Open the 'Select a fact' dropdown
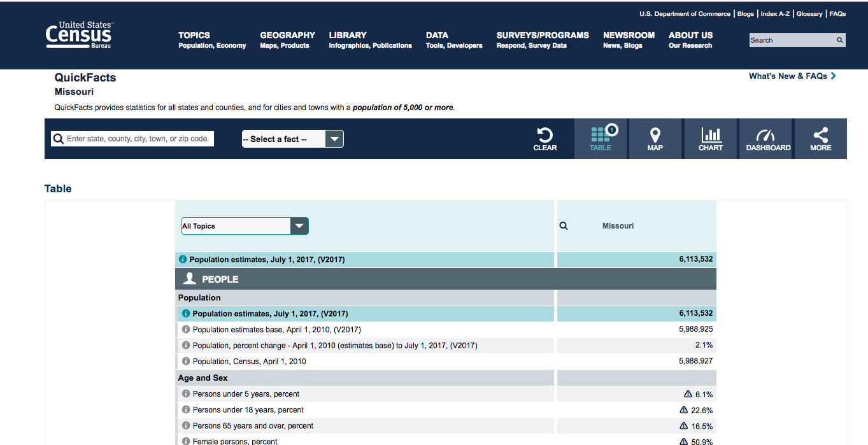The height and width of the screenshot is (445, 868). (x=293, y=139)
